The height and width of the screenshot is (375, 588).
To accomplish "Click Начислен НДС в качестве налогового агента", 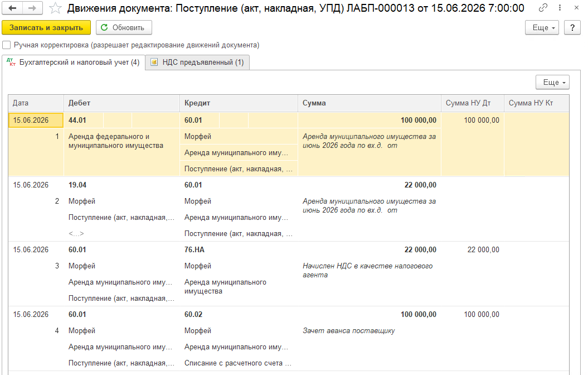I will point(367,270).
